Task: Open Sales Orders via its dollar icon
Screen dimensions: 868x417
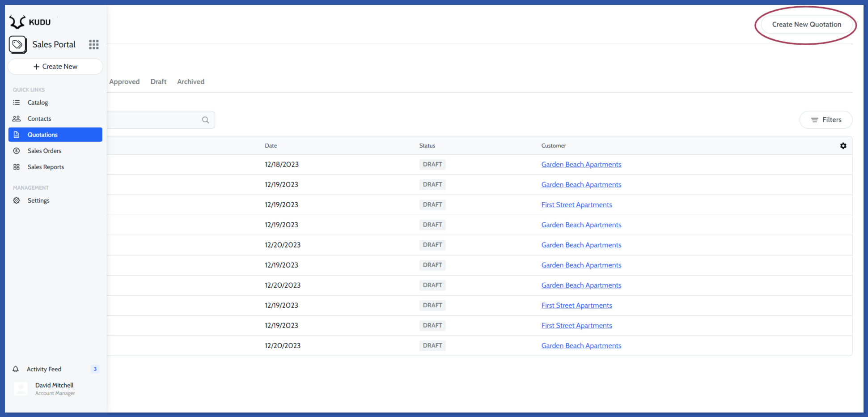Action: point(17,151)
